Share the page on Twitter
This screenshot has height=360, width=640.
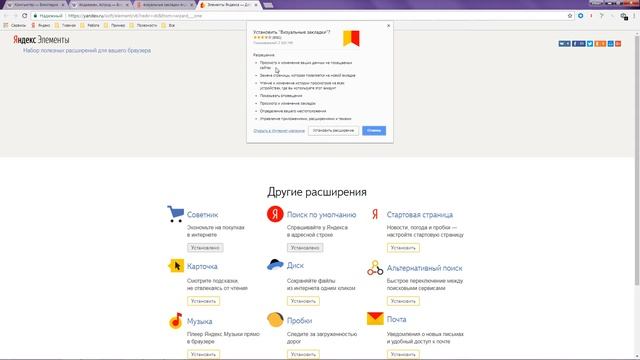(x=590, y=44)
